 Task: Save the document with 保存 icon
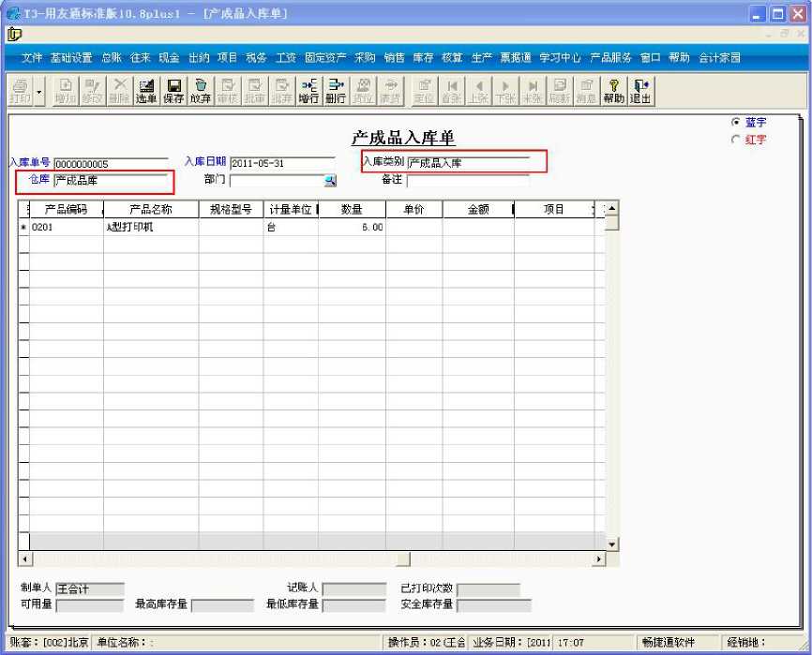[173, 91]
